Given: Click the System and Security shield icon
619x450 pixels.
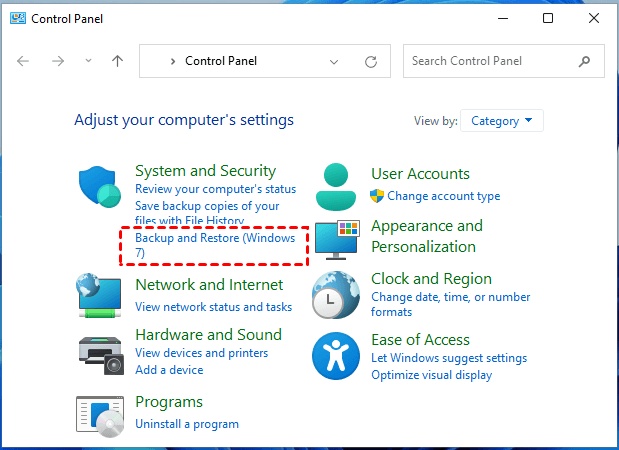Looking at the screenshot, I should coord(100,186).
